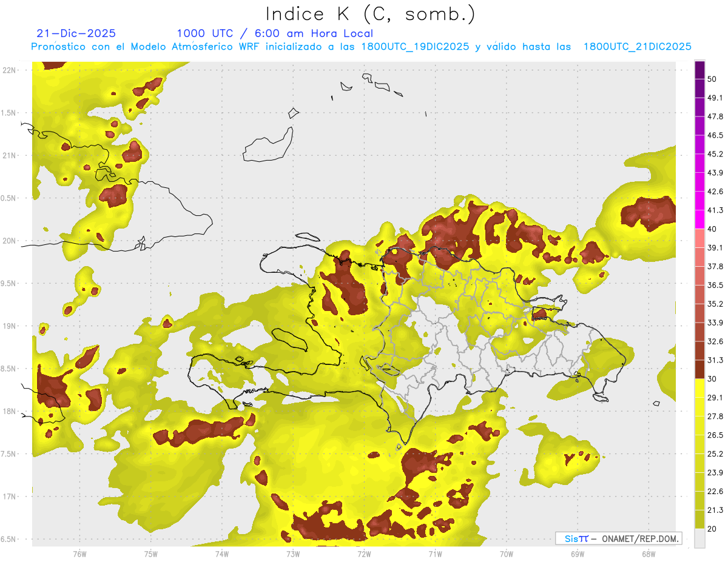
Task: Click the colorbar value '45.2'
Action: click(716, 154)
